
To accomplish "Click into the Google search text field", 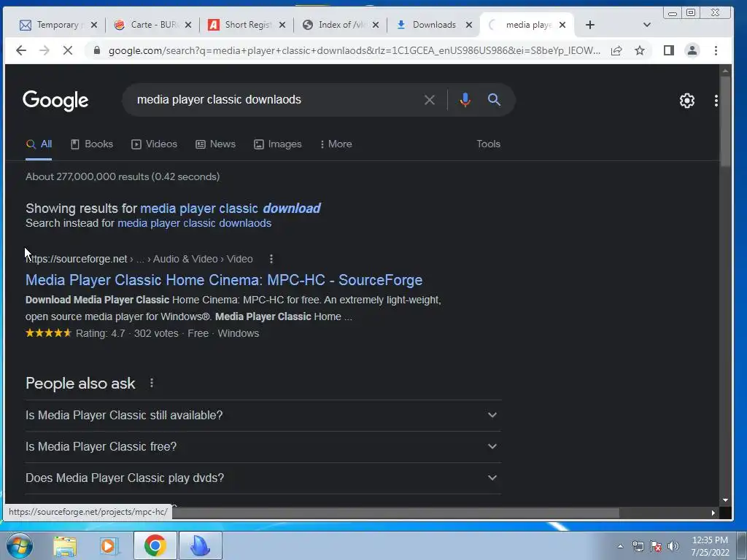I will 276,100.
